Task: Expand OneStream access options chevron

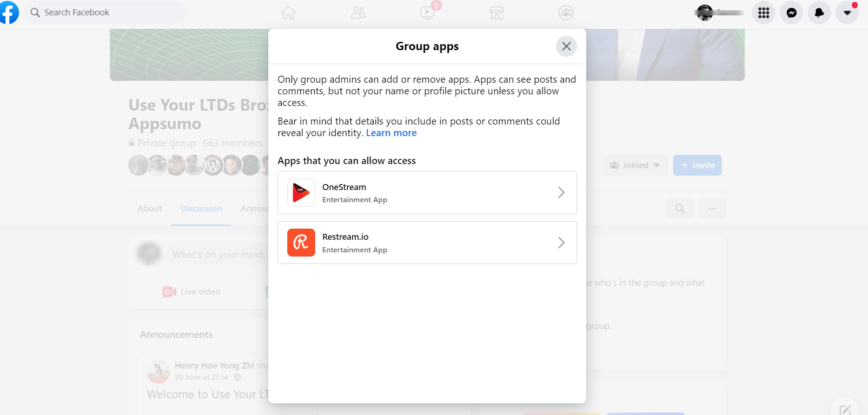Action: click(561, 192)
